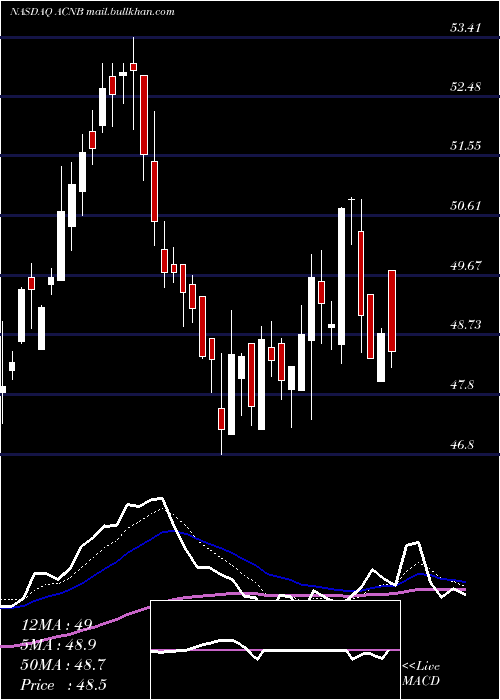
Task: Click the Price : 48.5 readout
Action: point(63,685)
